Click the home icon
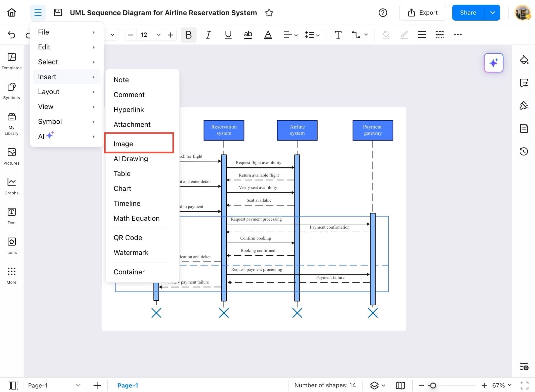This screenshot has height=392, width=535. click(x=11, y=12)
